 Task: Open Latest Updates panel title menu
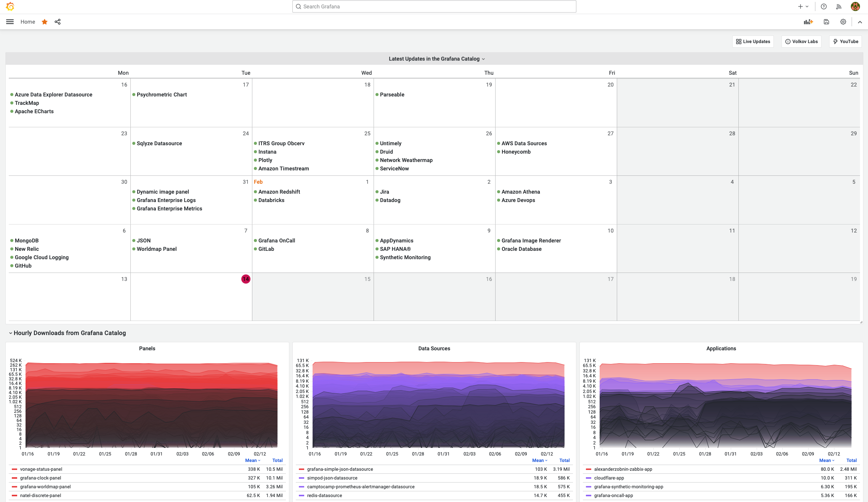click(436, 59)
